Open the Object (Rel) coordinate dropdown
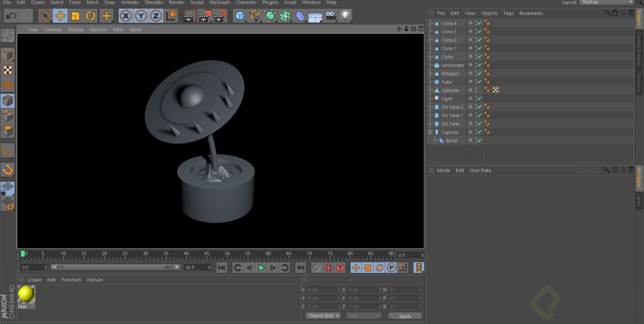The width and height of the screenshot is (644, 324). click(x=323, y=316)
